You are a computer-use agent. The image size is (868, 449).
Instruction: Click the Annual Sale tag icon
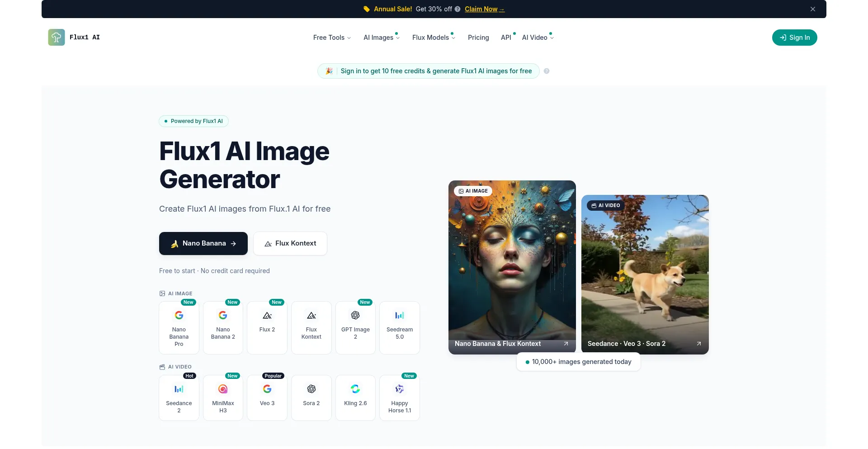click(x=367, y=9)
